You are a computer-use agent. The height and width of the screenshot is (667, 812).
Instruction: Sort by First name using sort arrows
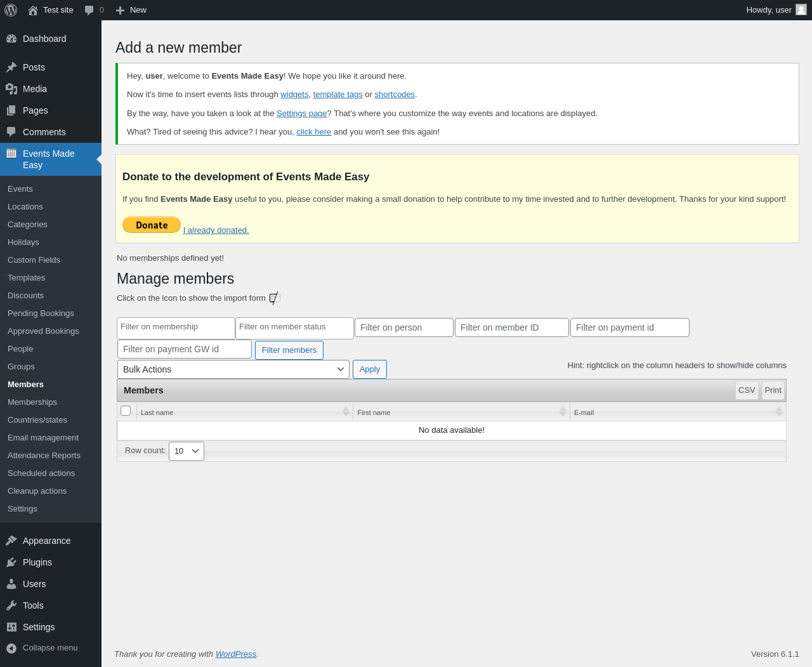(x=563, y=411)
